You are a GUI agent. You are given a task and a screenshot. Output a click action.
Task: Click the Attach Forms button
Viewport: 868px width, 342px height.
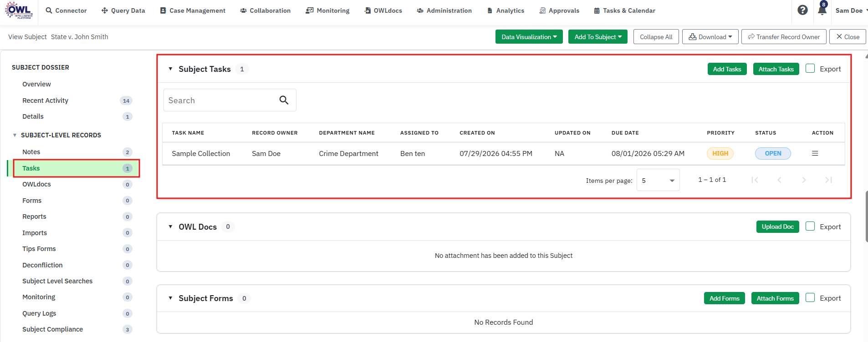tap(775, 298)
